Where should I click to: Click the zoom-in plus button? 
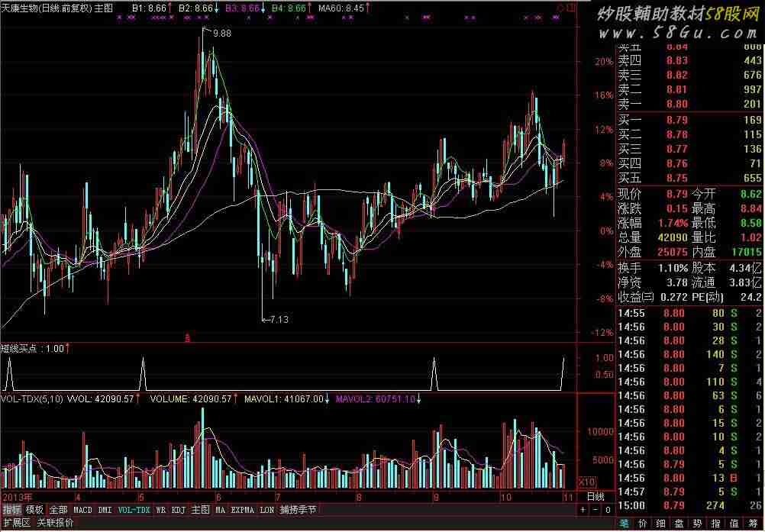[583, 510]
